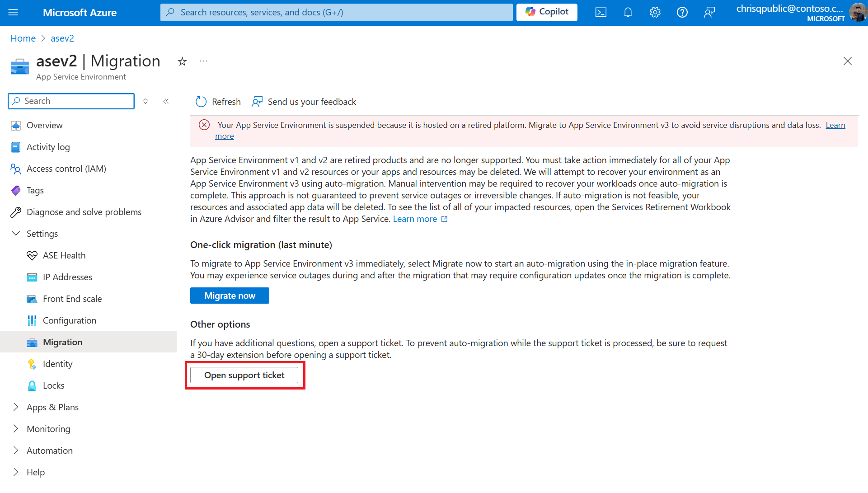Expand the Apps & Plans section

click(x=16, y=407)
